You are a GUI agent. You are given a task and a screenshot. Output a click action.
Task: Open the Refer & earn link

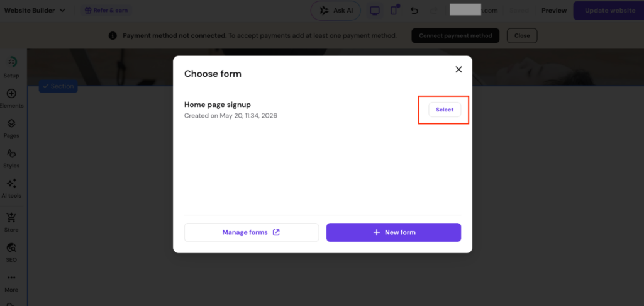click(x=106, y=10)
